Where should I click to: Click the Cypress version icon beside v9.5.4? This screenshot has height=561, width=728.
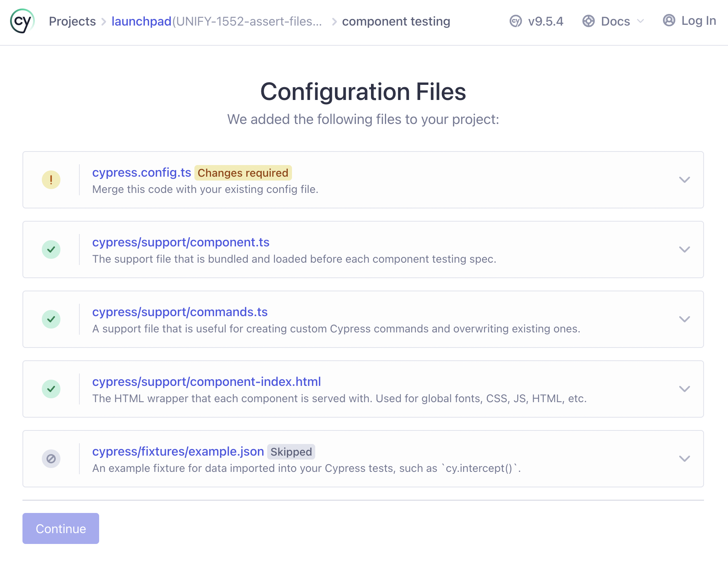pyautogui.click(x=515, y=21)
